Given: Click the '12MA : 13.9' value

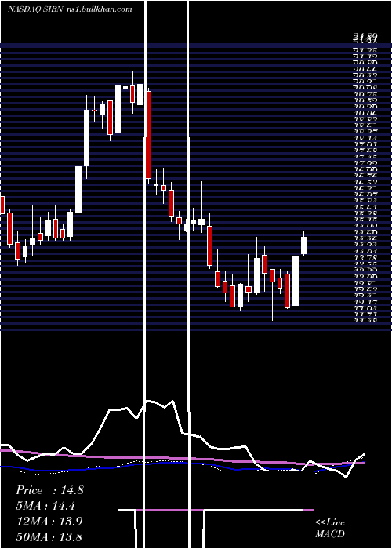Looking at the screenshot, I should coord(49,522).
